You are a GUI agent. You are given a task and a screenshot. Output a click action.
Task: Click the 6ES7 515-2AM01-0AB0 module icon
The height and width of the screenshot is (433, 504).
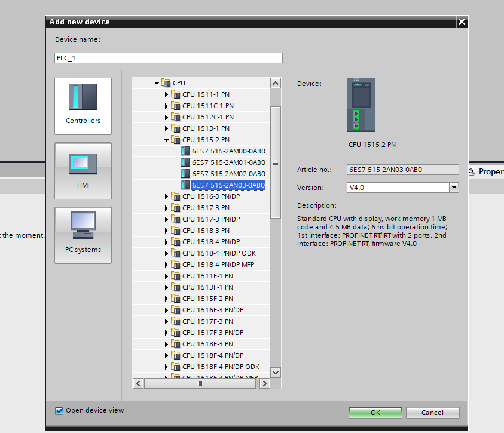tap(185, 162)
